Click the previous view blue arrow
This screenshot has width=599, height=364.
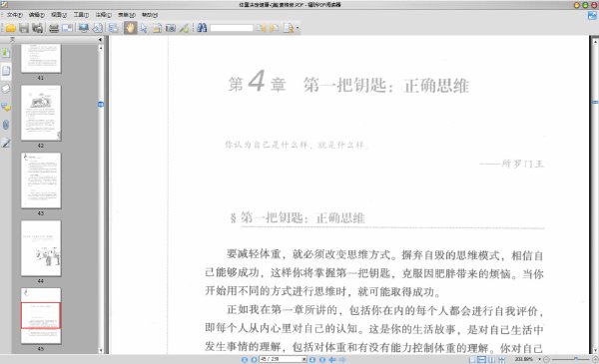[x=332, y=359]
